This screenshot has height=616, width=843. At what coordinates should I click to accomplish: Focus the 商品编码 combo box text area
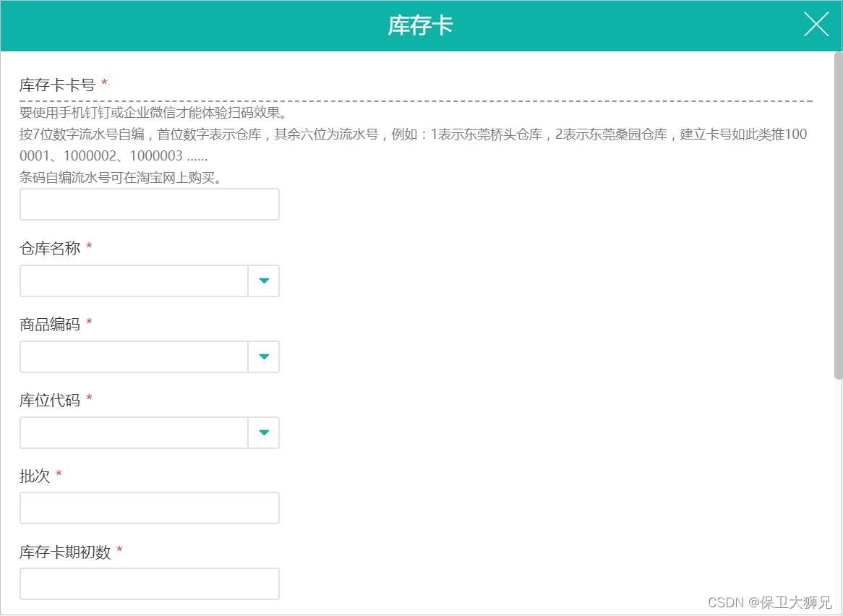[134, 357]
